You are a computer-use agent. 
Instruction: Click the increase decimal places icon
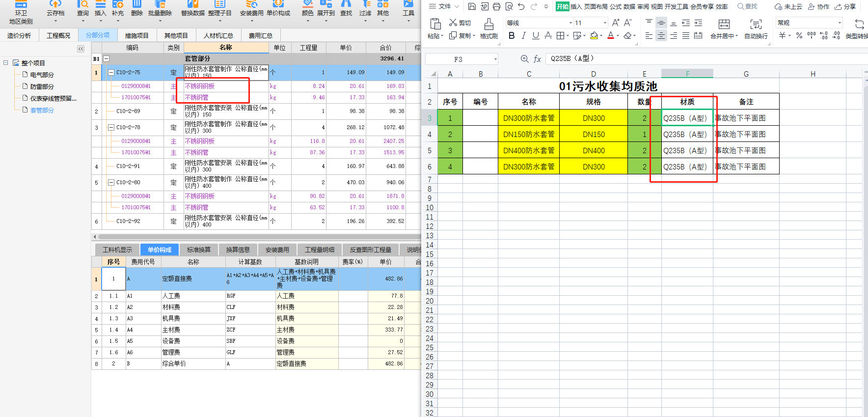824,35
